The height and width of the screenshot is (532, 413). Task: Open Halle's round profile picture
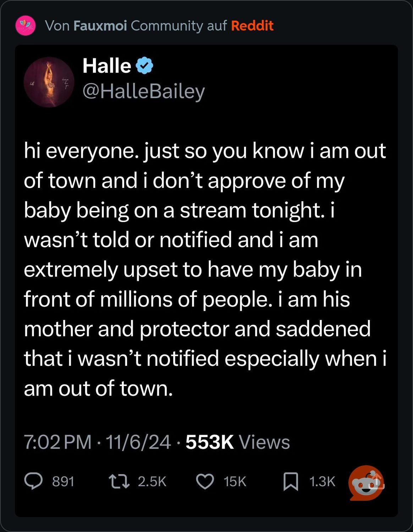[49, 82]
